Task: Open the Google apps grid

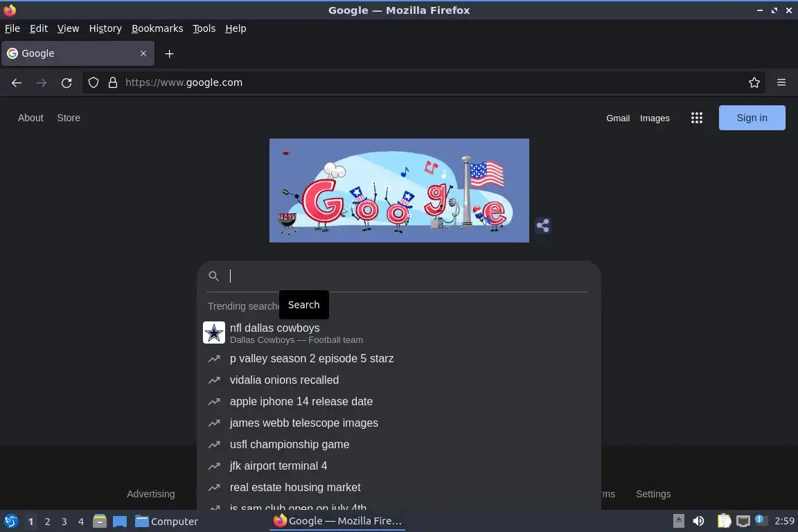Action: (697, 118)
